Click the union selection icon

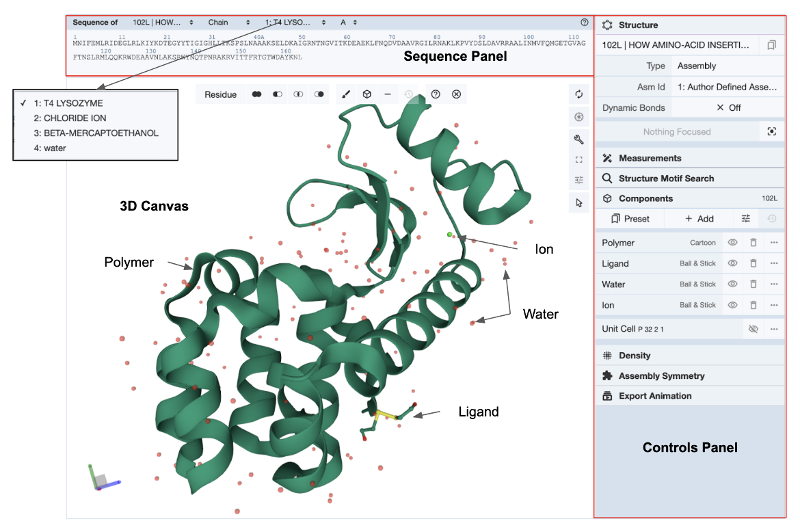(x=257, y=94)
